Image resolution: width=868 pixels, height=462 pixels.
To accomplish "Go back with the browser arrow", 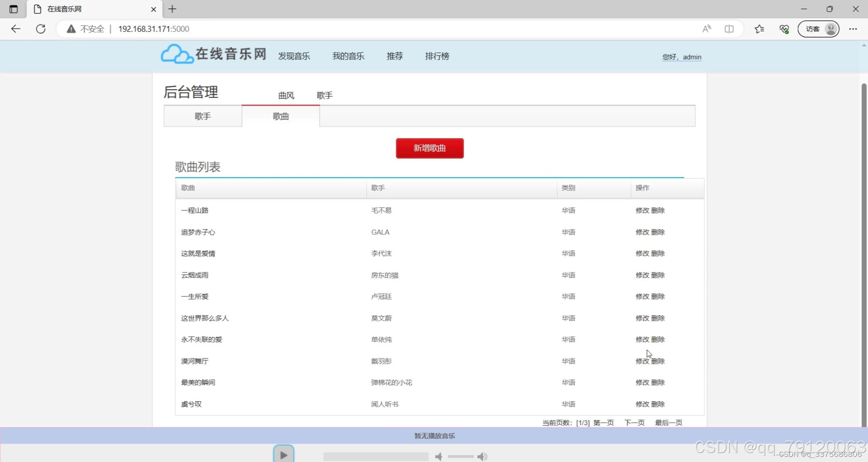I will [16, 29].
